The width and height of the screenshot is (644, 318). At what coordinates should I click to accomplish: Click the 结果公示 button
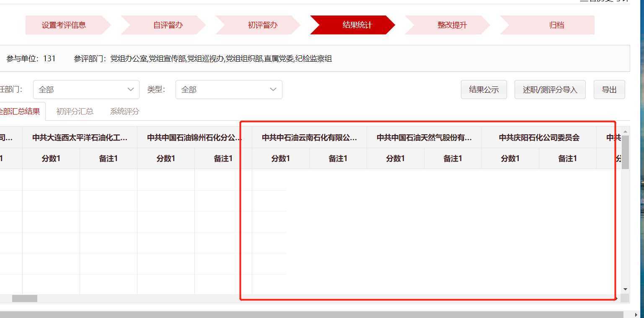[x=484, y=89]
